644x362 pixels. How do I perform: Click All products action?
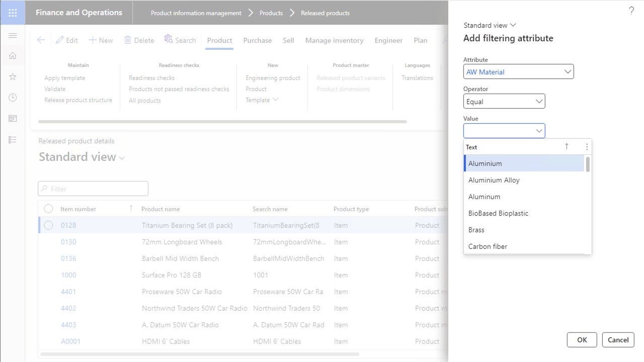(x=145, y=101)
